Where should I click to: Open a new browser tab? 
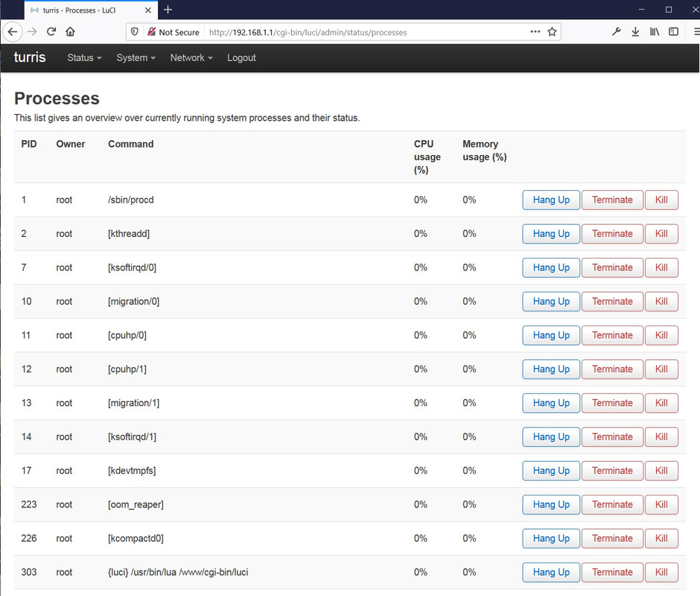pyautogui.click(x=168, y=10)
